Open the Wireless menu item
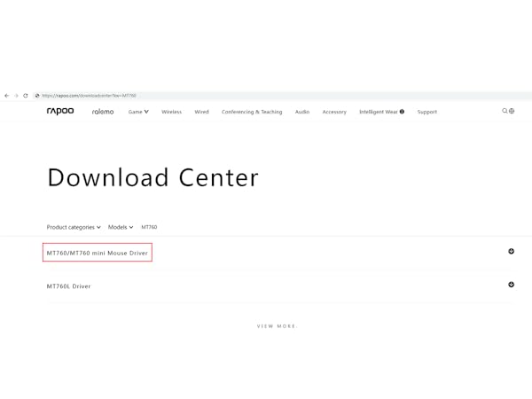 pos(172,112)
